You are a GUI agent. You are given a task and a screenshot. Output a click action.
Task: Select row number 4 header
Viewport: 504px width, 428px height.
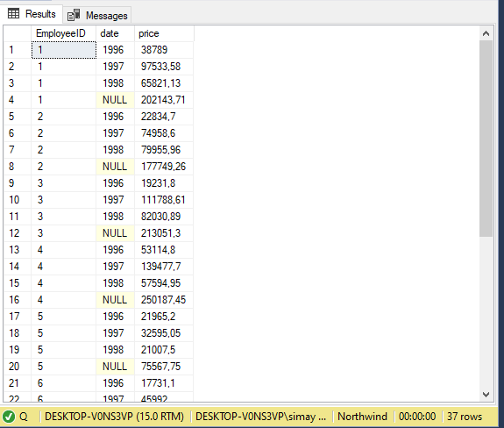(18, 100)
